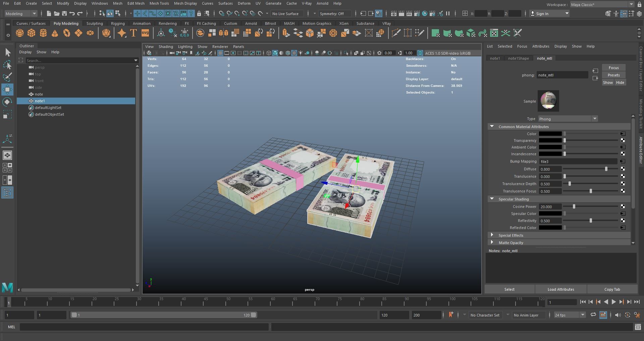Click the Focus button
The image size is (644, 341).
613,68
